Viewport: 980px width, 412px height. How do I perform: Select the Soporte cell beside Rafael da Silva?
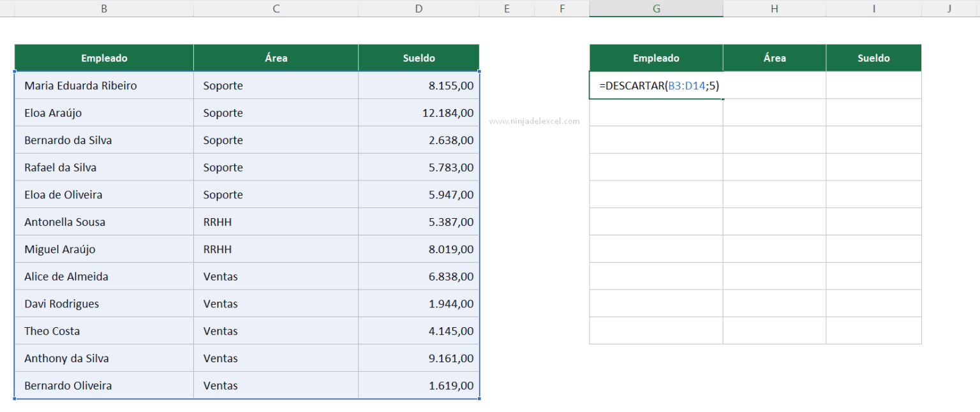click(276, 166)
